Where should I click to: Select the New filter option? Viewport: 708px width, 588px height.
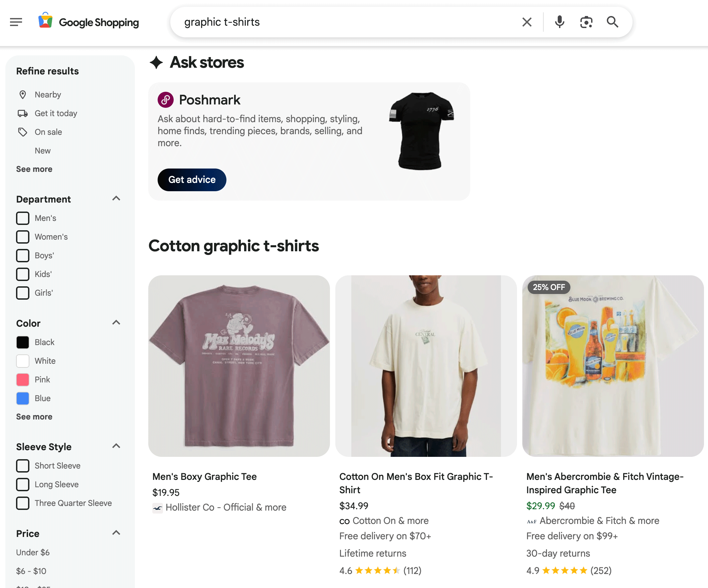(x=42, y=151)
